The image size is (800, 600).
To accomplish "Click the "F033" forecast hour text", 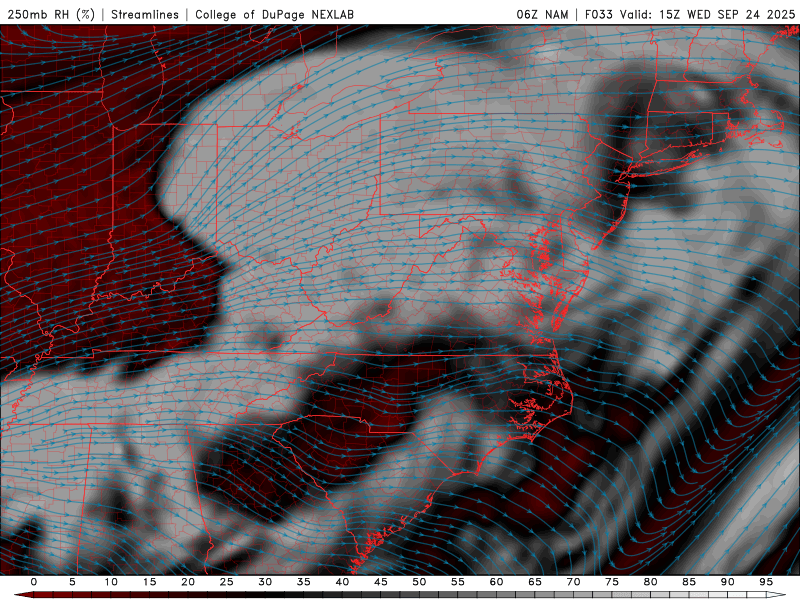I will pyautogui.click(x=599, y=14).
